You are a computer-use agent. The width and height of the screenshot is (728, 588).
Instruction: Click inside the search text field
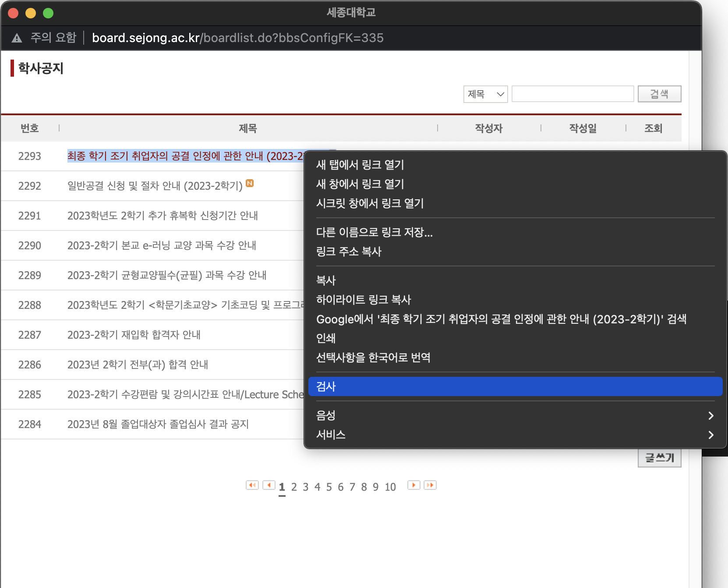click(572, 94)
